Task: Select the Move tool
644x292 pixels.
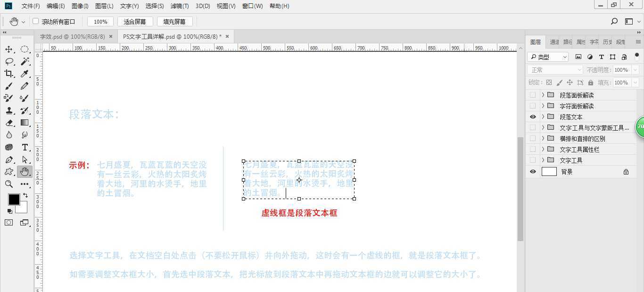Action: point(9,49)
